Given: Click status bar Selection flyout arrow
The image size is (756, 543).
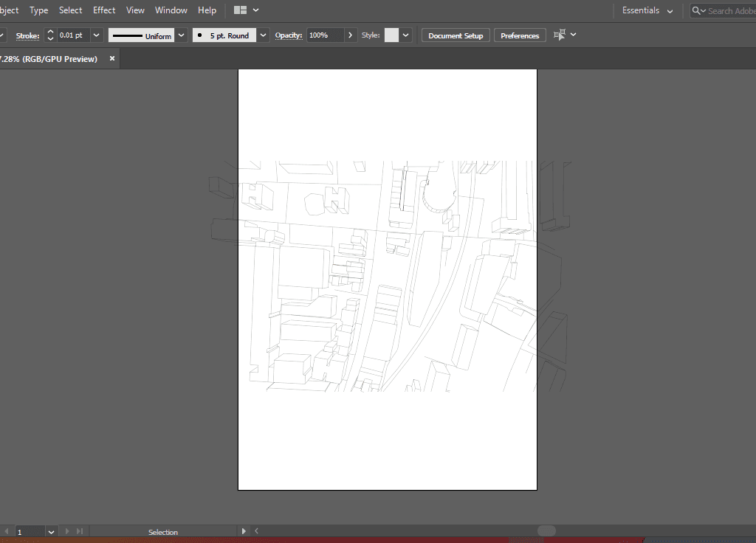Looking at the screenshot, I should [x=244, y=531].
